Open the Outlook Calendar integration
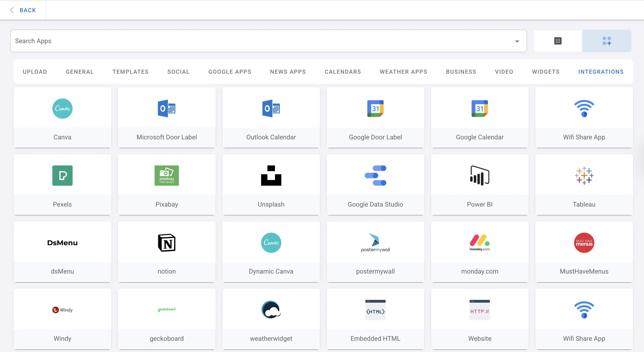Viewport: 644px width, 352px height. pos(271,118)
